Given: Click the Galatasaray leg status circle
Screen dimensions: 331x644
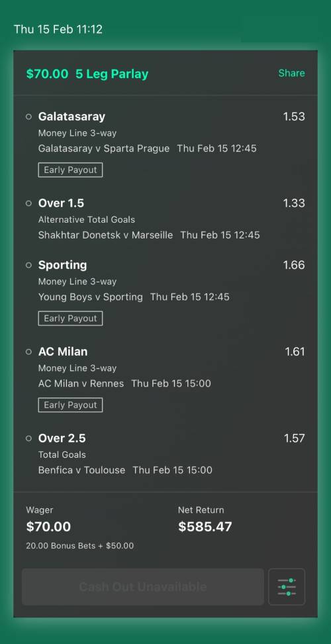Looking at the screenshot, I should pyautogui.click(x=28, y=117).
